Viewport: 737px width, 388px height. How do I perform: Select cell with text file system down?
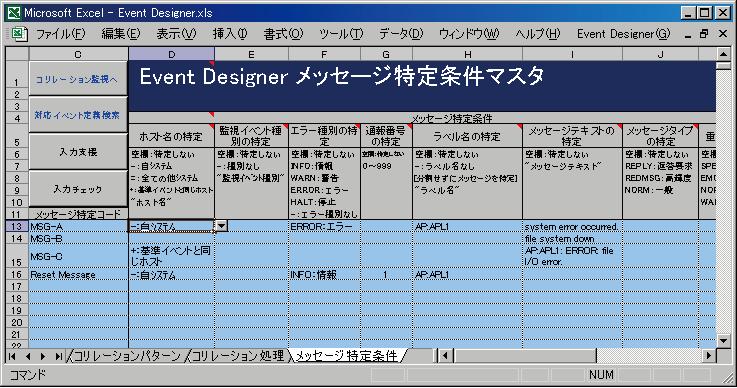(x=572, y=238)
